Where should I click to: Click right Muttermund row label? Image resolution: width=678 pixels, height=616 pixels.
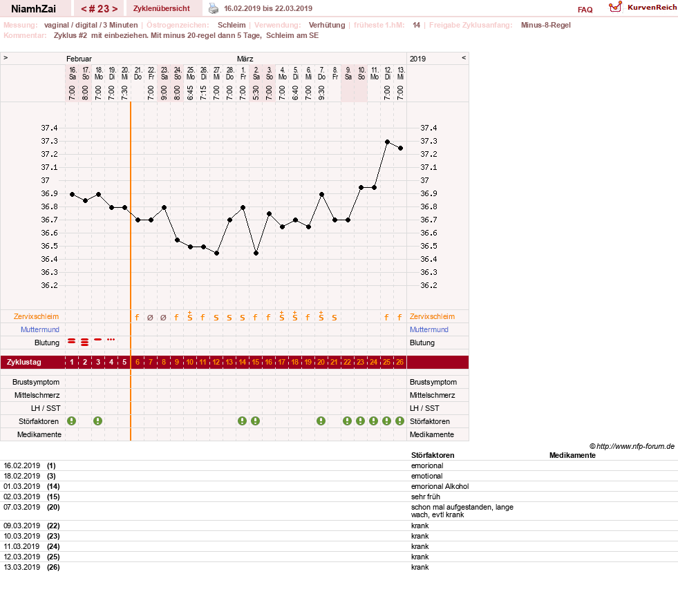(429, 329)
